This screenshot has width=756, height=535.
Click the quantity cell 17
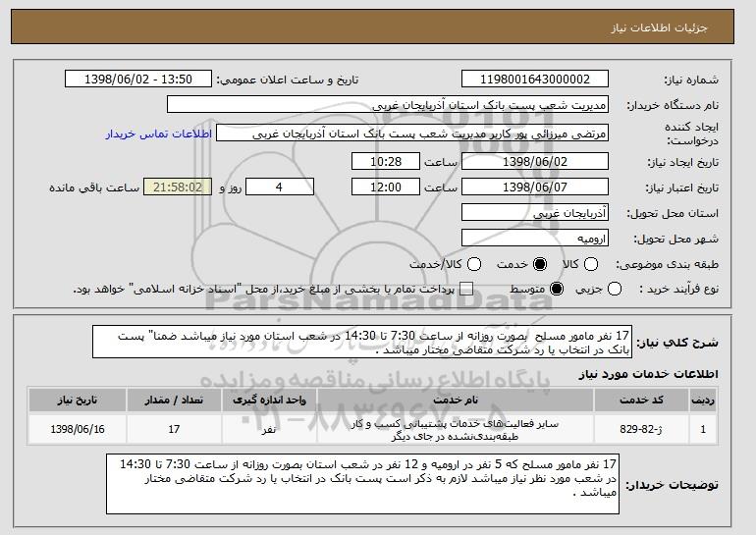pyautogui.click(x=174, y=429)
